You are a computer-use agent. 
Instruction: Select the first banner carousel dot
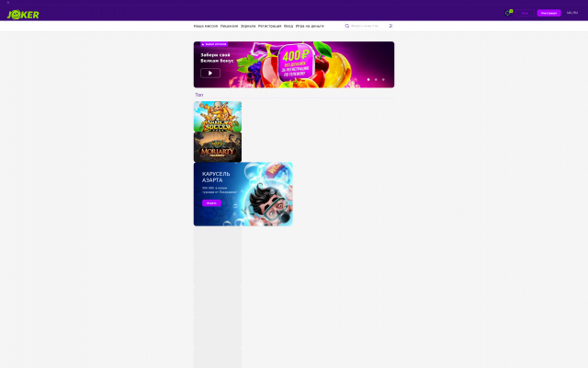point(368,80)
